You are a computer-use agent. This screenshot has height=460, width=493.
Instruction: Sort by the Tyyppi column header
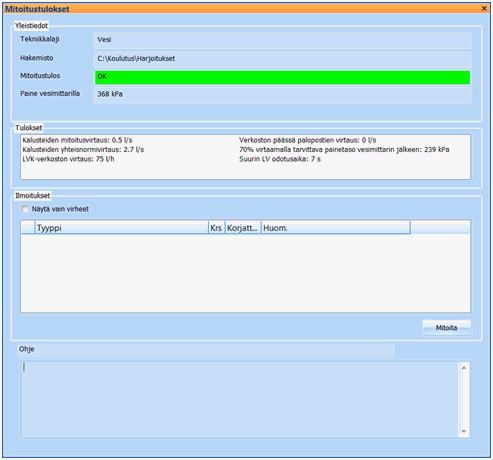[121, 228]
